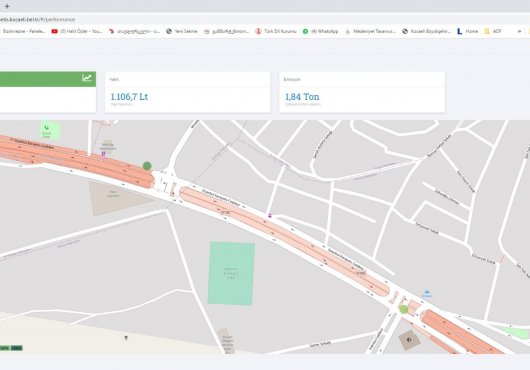This screenshot has height=370, width=530.
Task: Open the Bizimvezne - Panele... bookmark
Action: (x=24, y=31)
